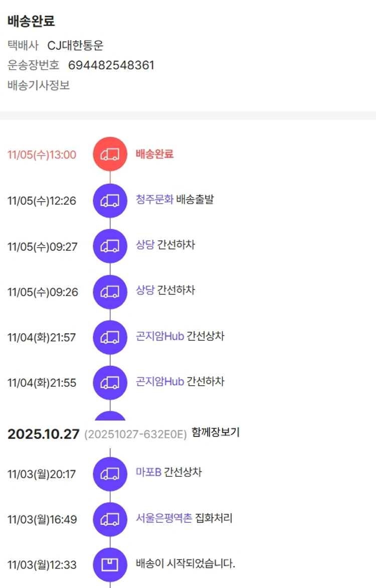Click the red delivery-complete truck icon
Image resolution: width=376 pixels, height=588 pixels.
110,154
